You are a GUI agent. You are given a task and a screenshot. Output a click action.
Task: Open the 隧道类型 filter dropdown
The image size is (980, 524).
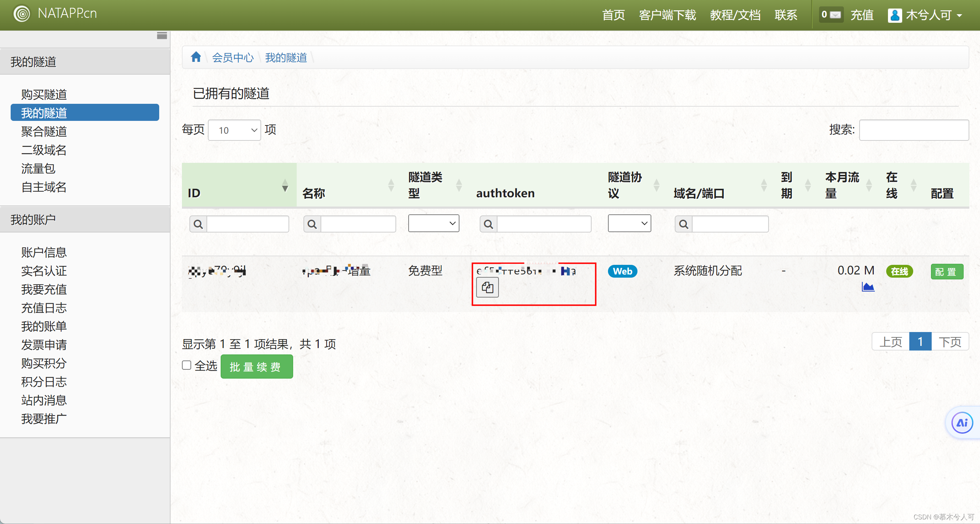pyautogui.click(x=433, y=223)
